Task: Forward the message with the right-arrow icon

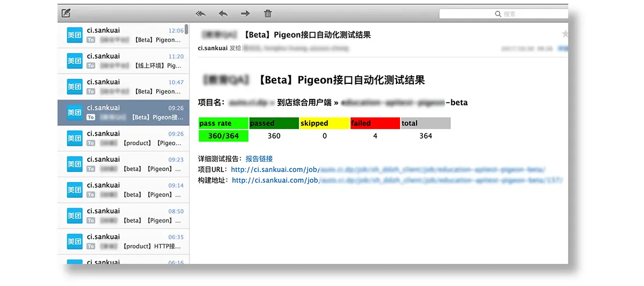Action: 245,13
